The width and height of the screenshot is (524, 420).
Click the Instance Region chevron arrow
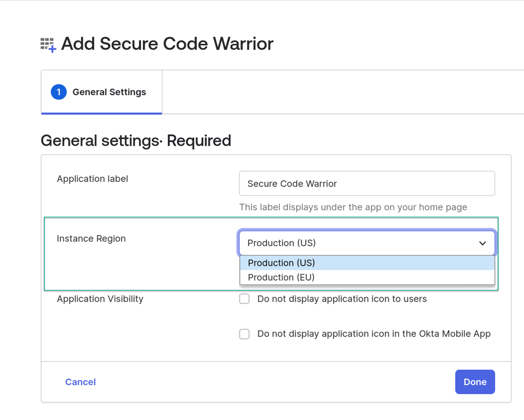[x=483, y=243]
